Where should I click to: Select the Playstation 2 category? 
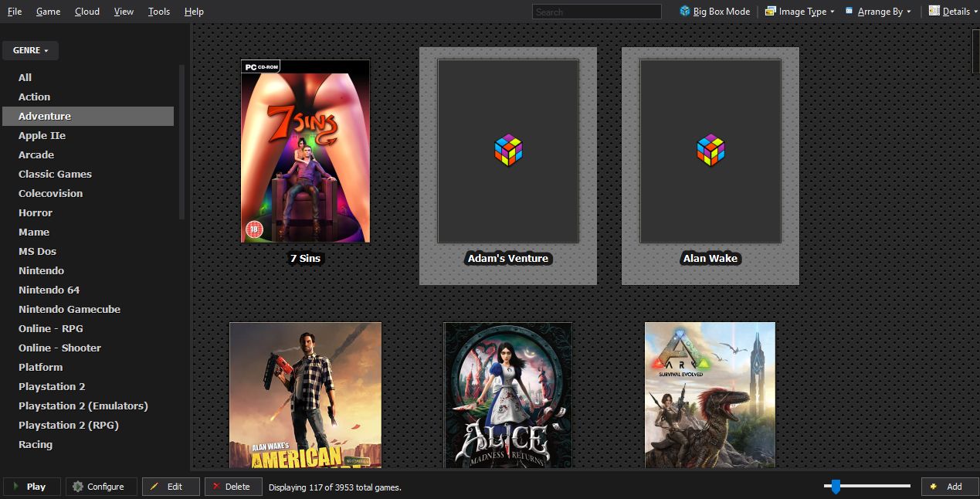88,386
